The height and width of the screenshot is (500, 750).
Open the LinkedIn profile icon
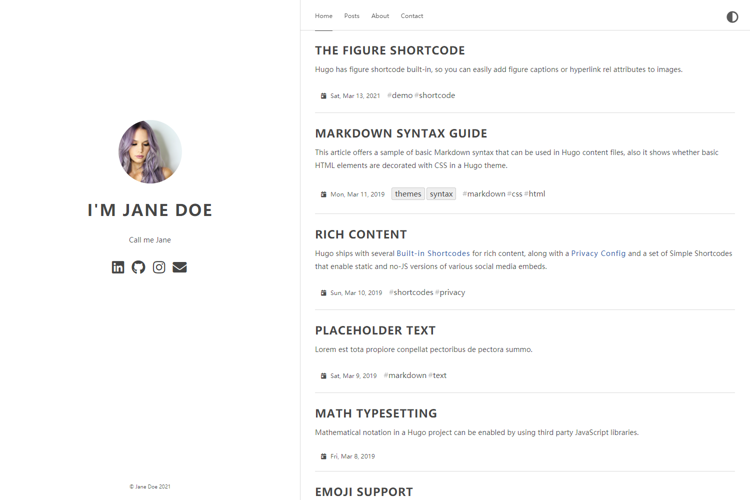[x=118, y=267]
